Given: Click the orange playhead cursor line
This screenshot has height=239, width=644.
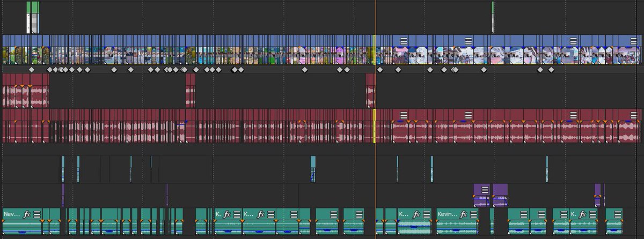Looking at the screenshot, I should (376, 161).
